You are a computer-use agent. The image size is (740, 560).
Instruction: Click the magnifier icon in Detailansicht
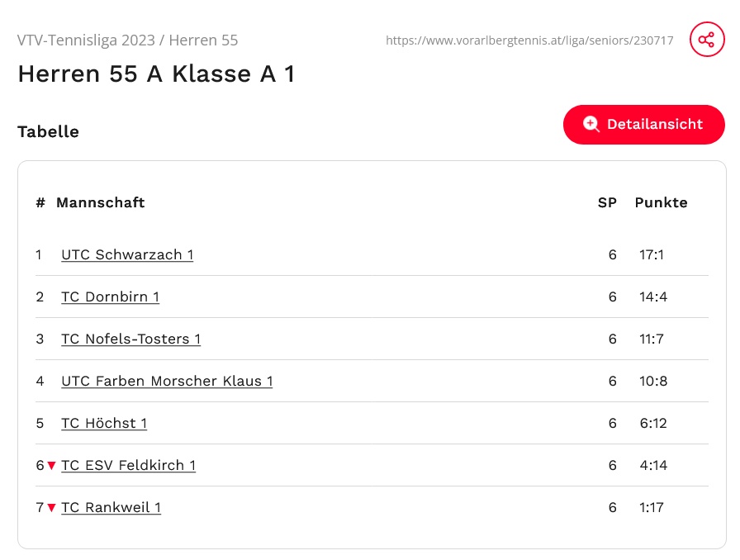(x=591, y=124)
